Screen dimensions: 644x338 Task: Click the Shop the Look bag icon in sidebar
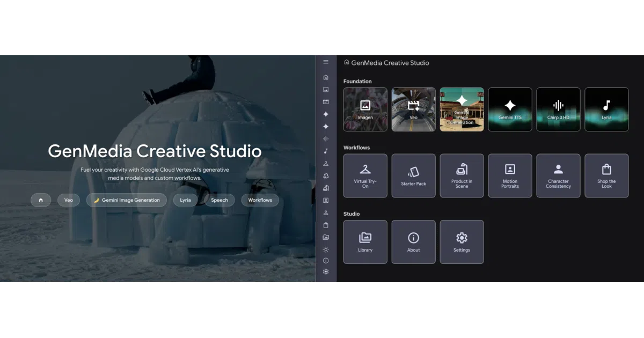tap(326, 225)
